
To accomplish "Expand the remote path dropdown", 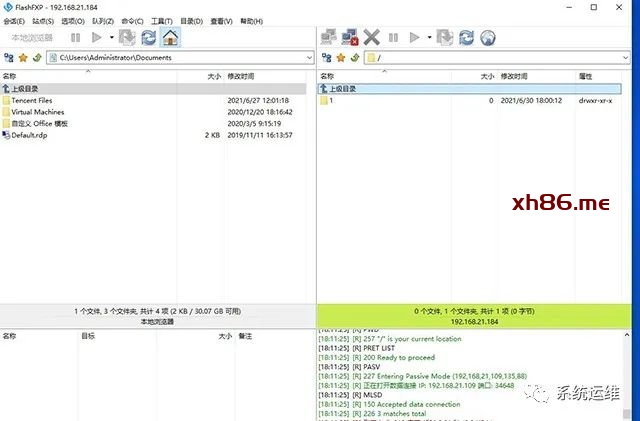I will point(627,58).
